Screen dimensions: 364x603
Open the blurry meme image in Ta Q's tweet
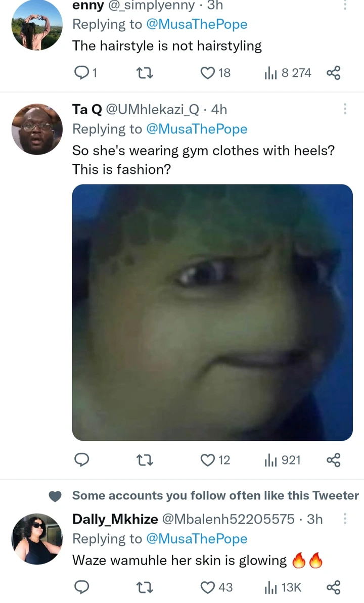[212, 312]
